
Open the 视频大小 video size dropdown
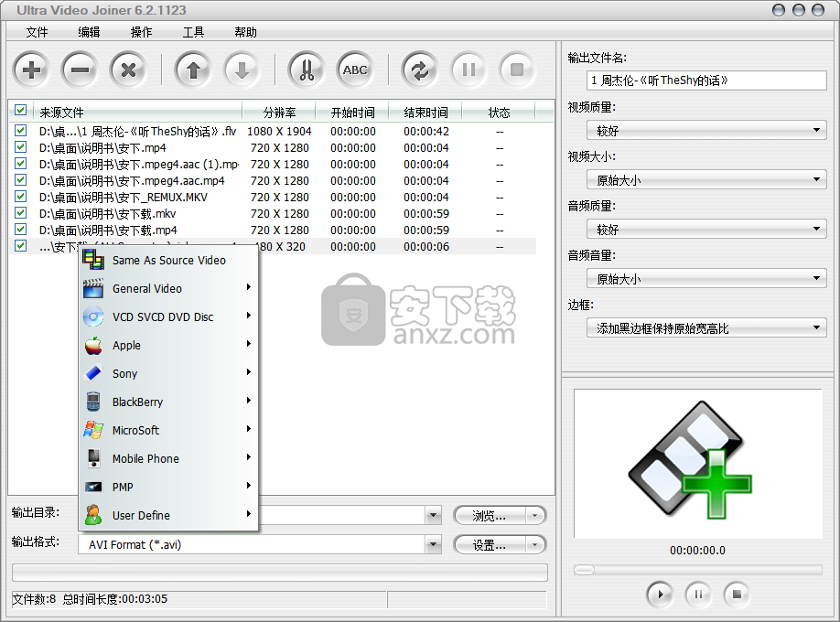tap(706, 179)
